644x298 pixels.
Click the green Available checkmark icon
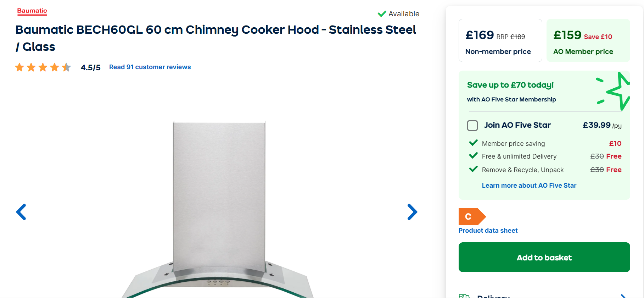tap(382, 14)
